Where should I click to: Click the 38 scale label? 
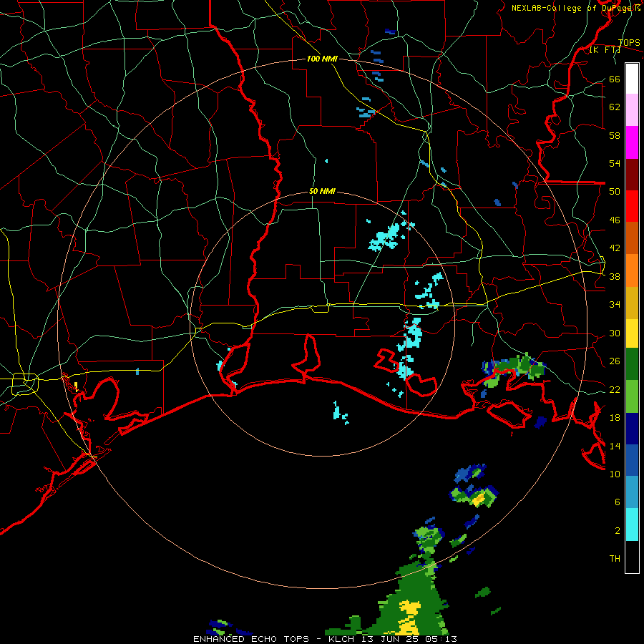(x=615, y=277)
